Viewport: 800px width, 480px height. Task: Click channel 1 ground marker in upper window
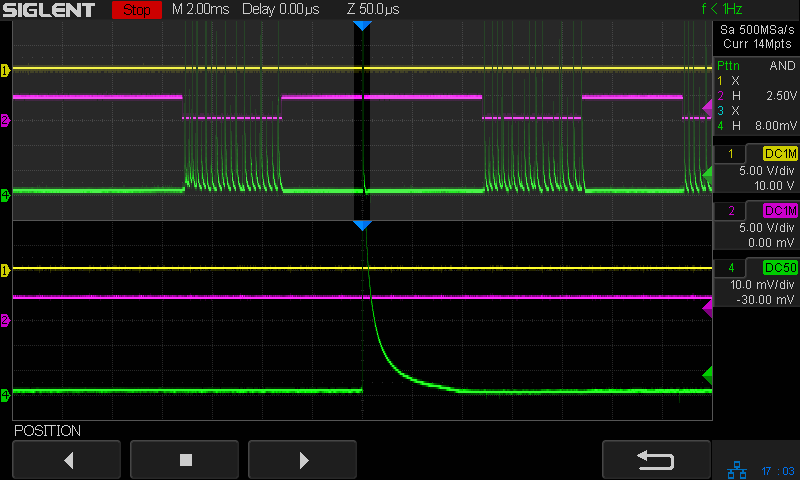tap(5, 70)
